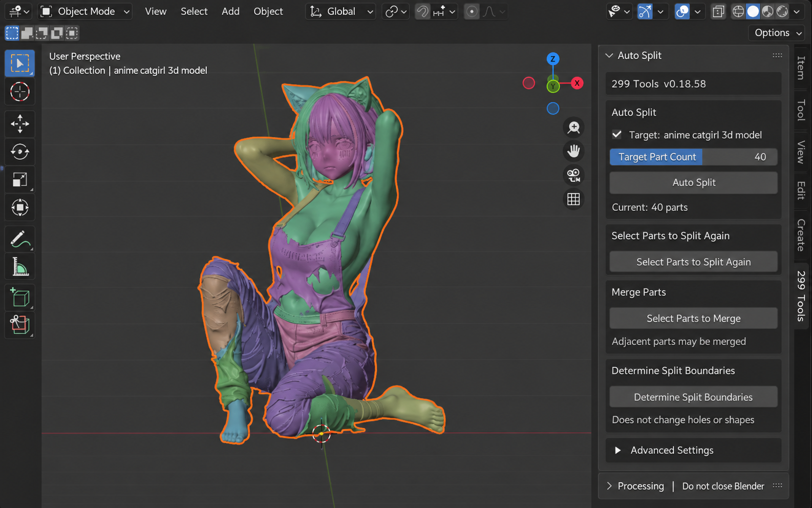Screen dimensions: 812x508
Task: Click the negative X axis red circle on gizmo
Action: click(x=529, y=83)
